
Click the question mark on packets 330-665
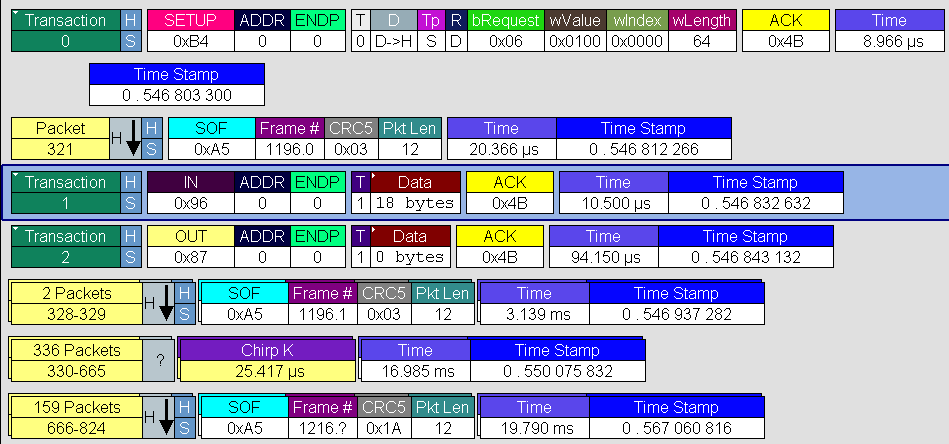tap(160, 361)
